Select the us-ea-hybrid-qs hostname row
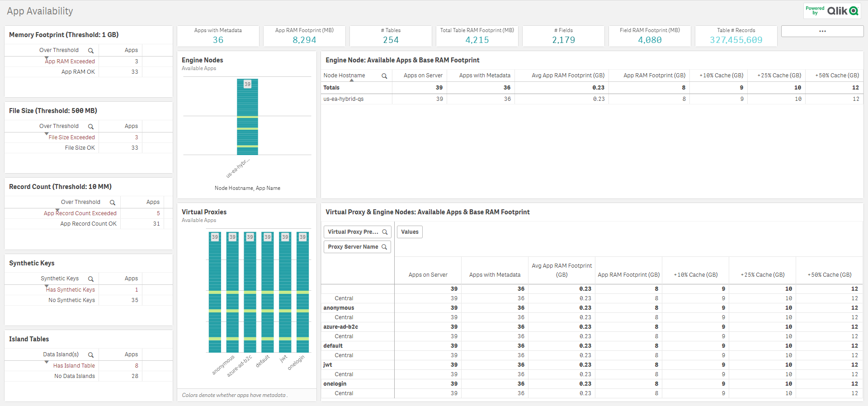Image resolution: width=868 pixels, height=406 pixels. pyautogui.click(x=344, y=99)
